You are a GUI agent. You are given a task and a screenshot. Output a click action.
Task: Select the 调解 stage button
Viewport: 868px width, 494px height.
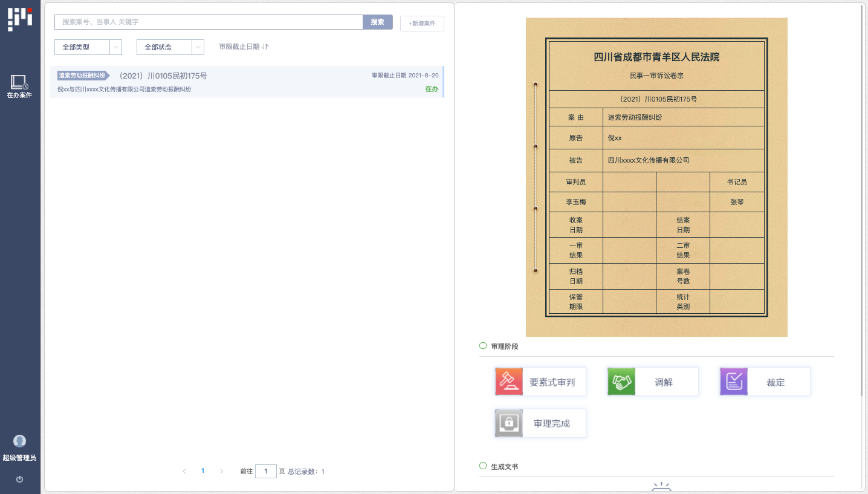pos(653,382)
